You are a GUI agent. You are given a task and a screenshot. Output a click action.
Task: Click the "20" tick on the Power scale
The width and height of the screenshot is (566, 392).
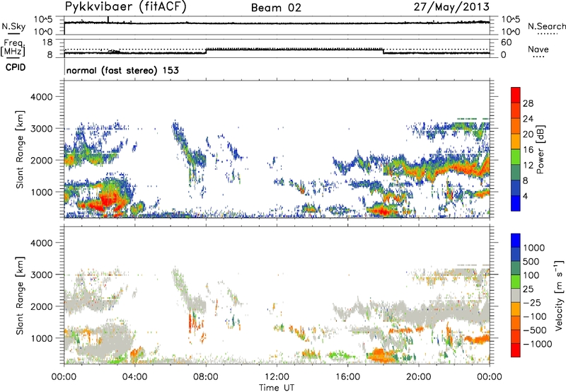[528, 134]
